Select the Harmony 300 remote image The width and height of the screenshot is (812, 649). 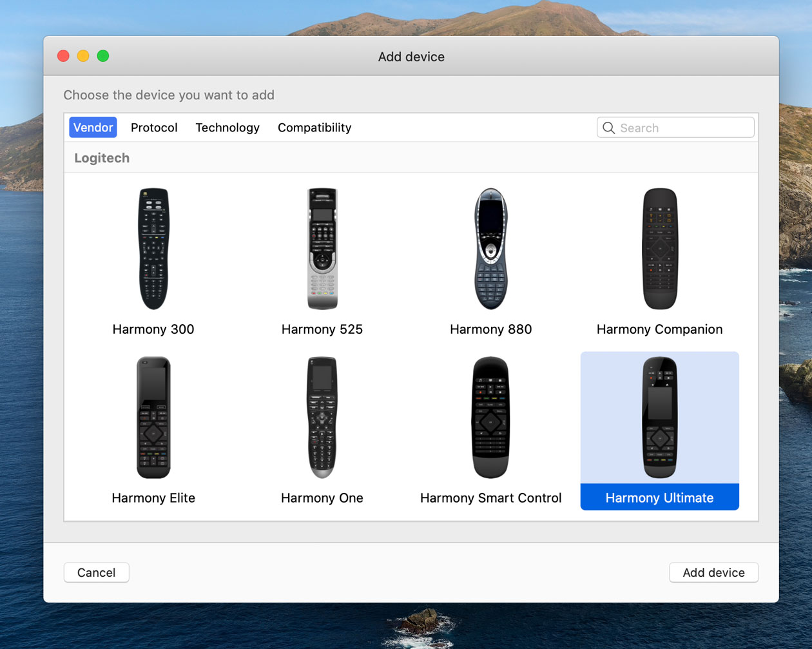pyautogui.click(x=153, y=249)
